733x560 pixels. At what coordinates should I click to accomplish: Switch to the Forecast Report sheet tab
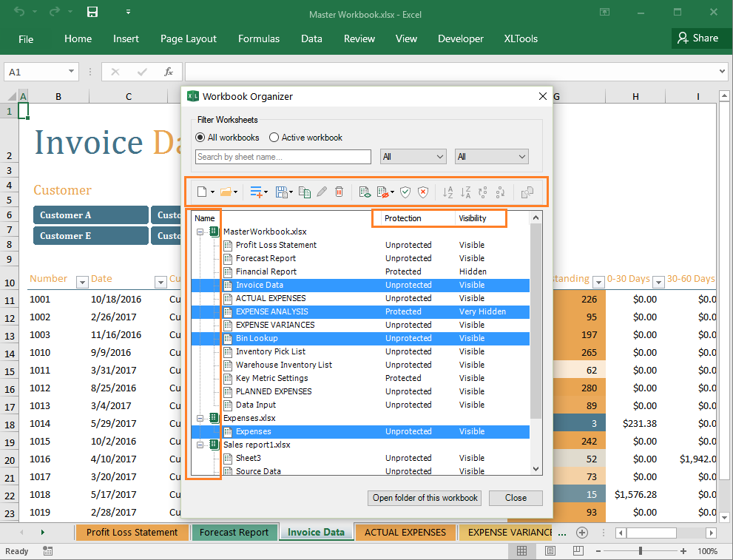click(x=234, y=532)
